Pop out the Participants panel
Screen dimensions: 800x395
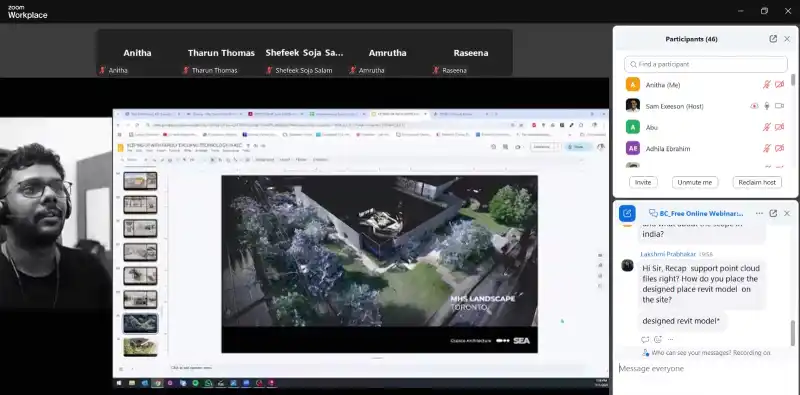click(773, 39)
